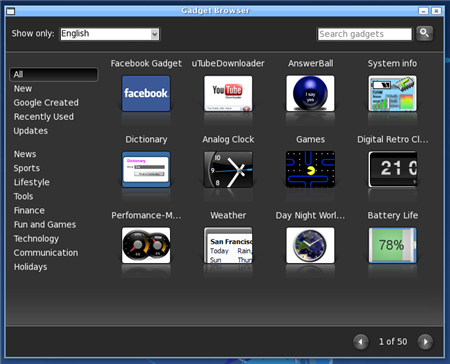Select the Technology category
The width and height of the screenshot is (450, 364).
coord(36,239)
